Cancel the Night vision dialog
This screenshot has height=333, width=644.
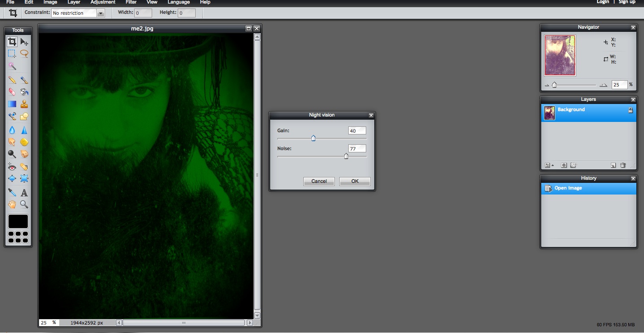pyautogui.click(x=319, y=181)
